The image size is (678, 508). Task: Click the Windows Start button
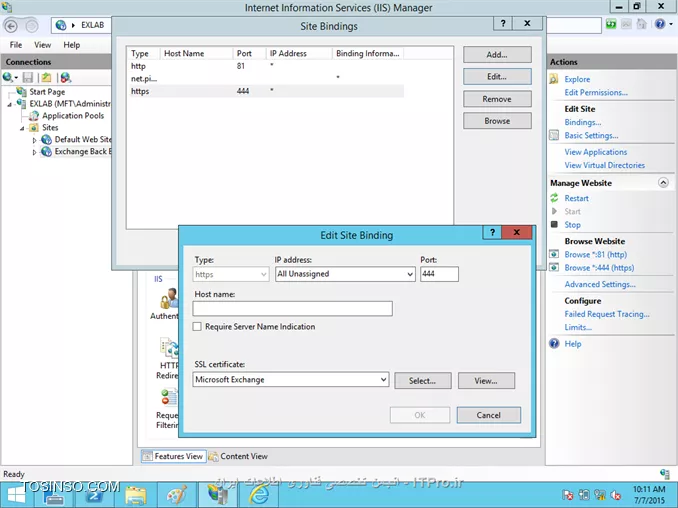click(16, 495)
